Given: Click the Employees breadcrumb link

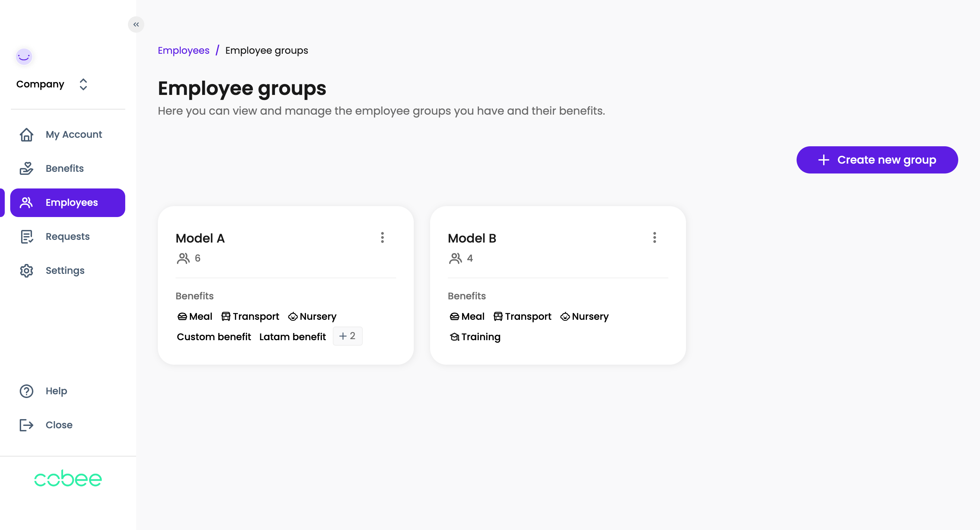Looking at the screenshot, I should (183, 51).
